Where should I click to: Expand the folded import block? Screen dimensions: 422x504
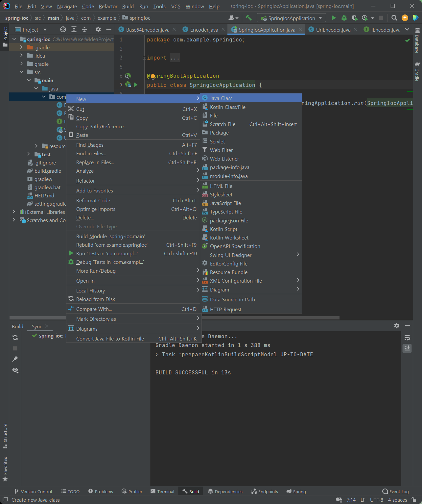[144, 58]
